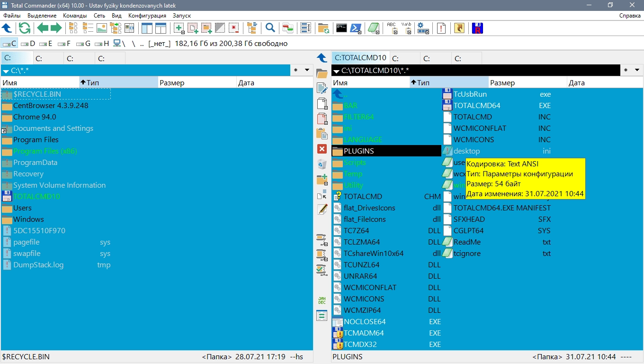
Task: Click the green forward arrow toolbar icon
Action: click(x=56, y=28)
